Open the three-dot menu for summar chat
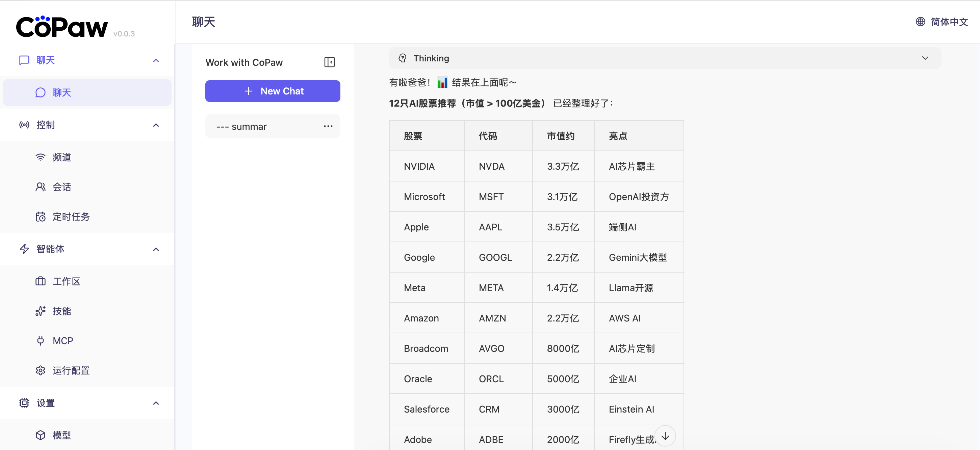Screen dimensions: 980x450 coord(328,126)
